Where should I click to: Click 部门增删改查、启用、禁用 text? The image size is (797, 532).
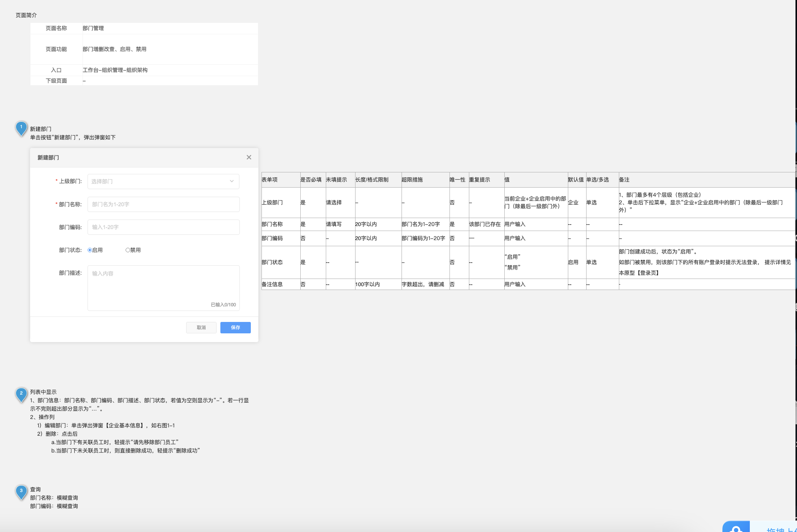[x=115, y=49]
